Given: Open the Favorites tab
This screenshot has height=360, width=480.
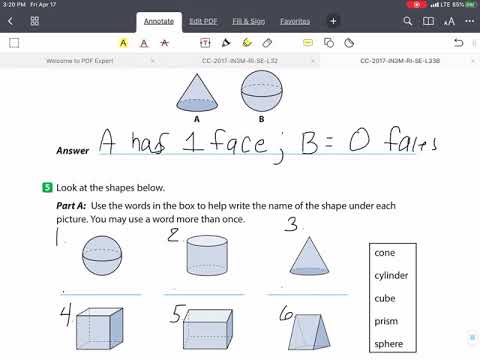Looking at the screenshot, I should 295,21.
